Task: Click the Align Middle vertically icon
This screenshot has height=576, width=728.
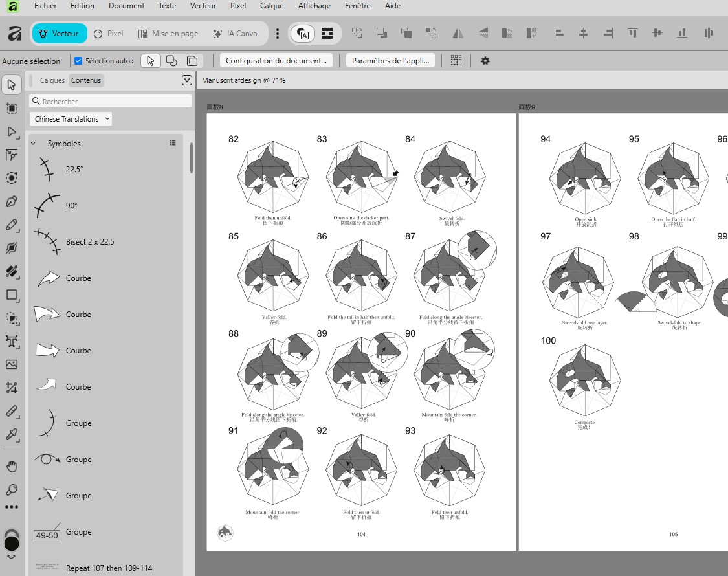Action: (657, 33)
